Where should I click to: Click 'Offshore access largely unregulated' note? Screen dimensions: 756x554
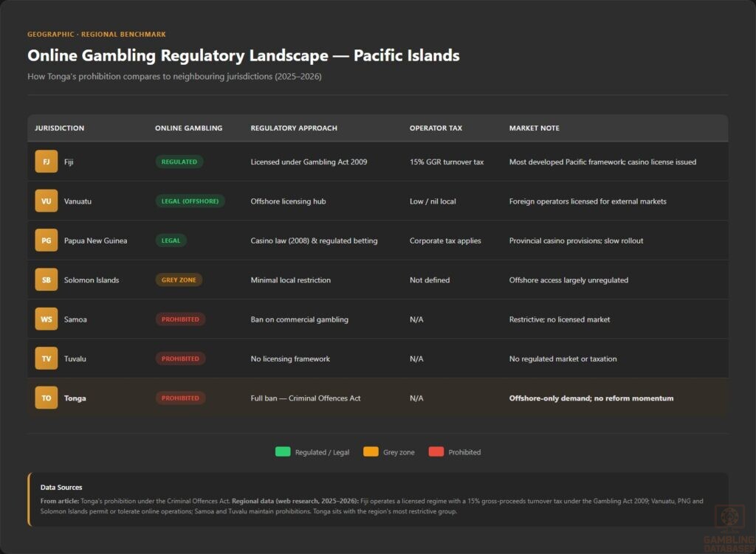click(x=569, y=280)
